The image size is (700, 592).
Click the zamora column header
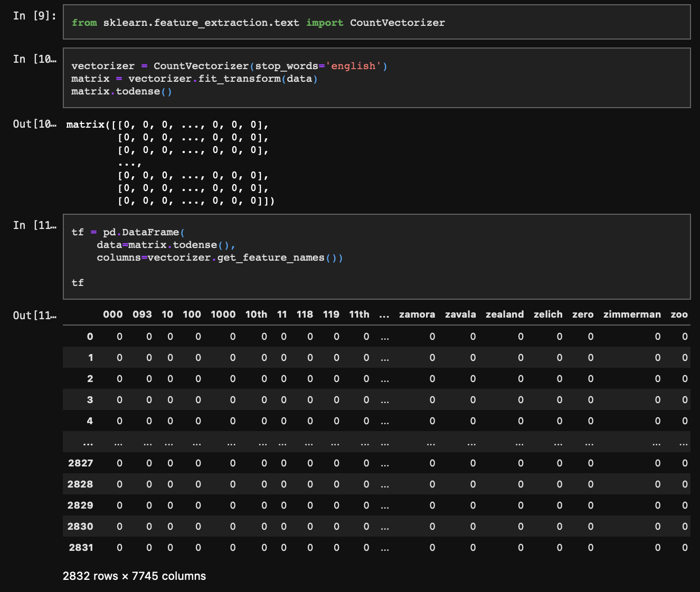click(x=417, y=314)
